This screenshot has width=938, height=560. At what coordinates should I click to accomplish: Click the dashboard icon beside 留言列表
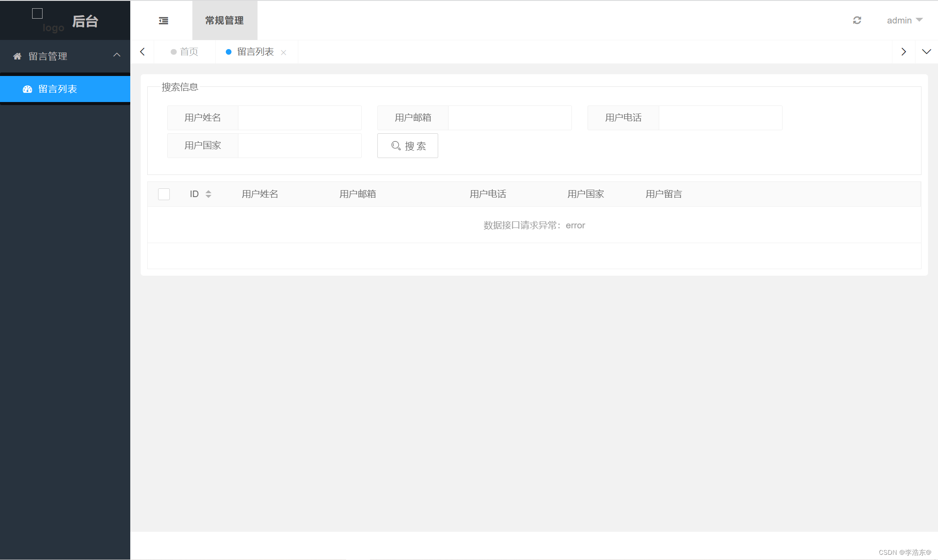point(27,89)
